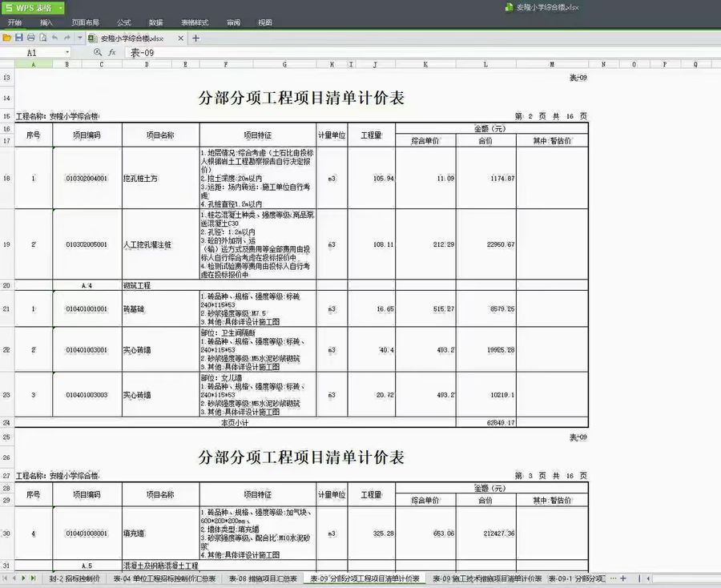Click cell with code 010302005001
721x588 pixels.
tap(87, 244)
